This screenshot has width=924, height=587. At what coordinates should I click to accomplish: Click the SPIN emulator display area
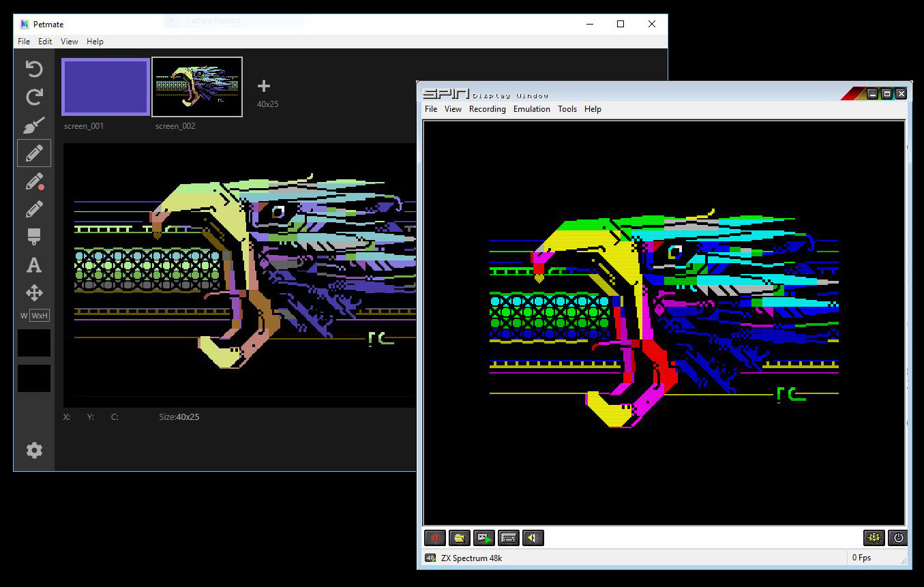click(664, 323)
